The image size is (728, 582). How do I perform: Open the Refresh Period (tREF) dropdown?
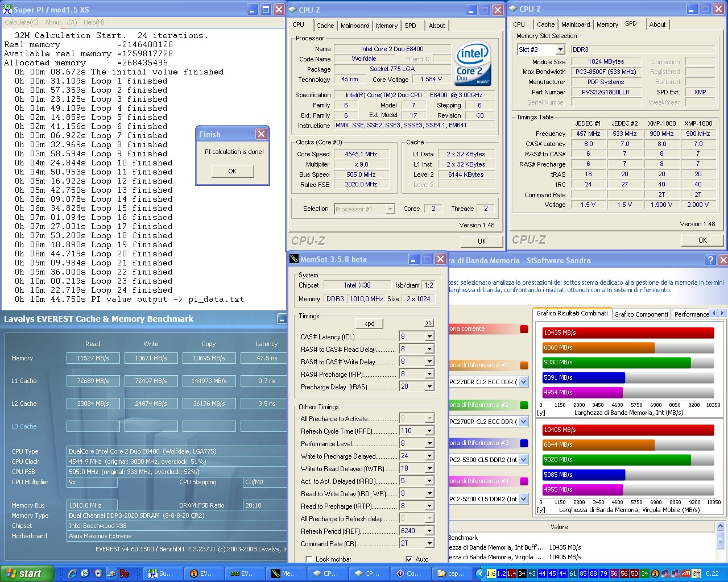click(x=429, y=531)
